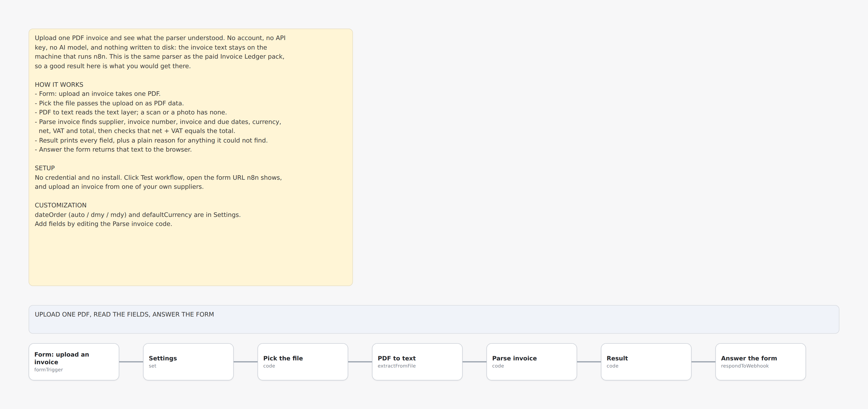
Task: Click the line 'Add fields by editing the Parse invoice code.'
Action: coord(103,224)
